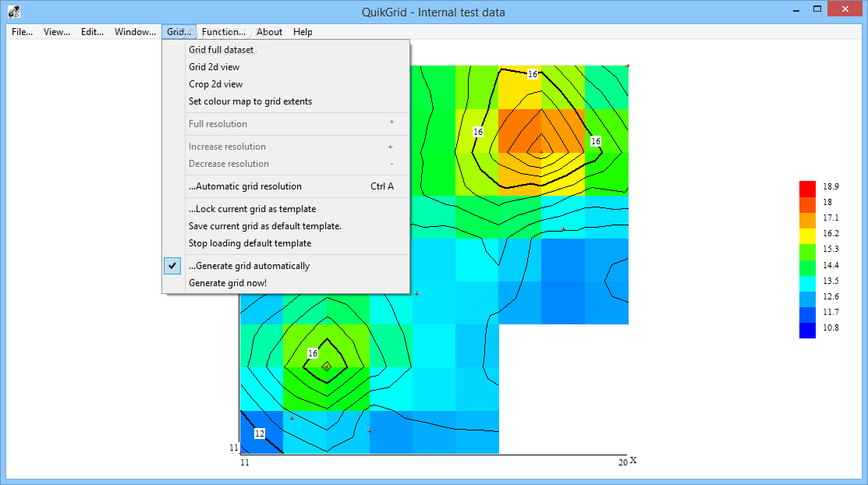Click the yellow 16.2 legend swatch
The width and height of the screenshot is (868, 485).
pos(807,236)
